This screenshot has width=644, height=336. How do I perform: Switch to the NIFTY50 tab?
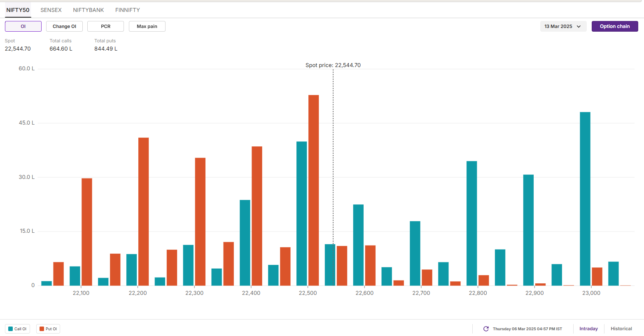[x=18, y=10]
